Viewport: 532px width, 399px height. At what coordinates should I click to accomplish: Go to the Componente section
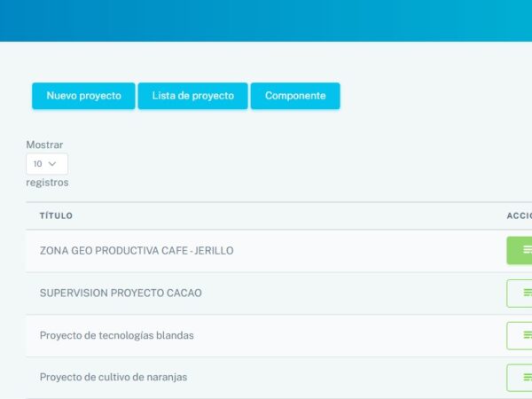click(x=295, y=96)
